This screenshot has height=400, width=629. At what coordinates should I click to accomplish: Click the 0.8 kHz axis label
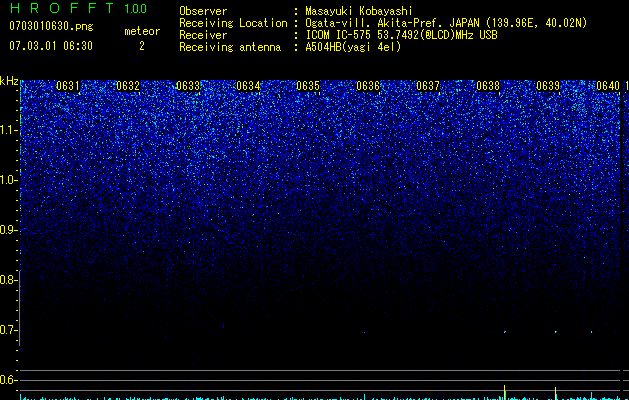7,280
